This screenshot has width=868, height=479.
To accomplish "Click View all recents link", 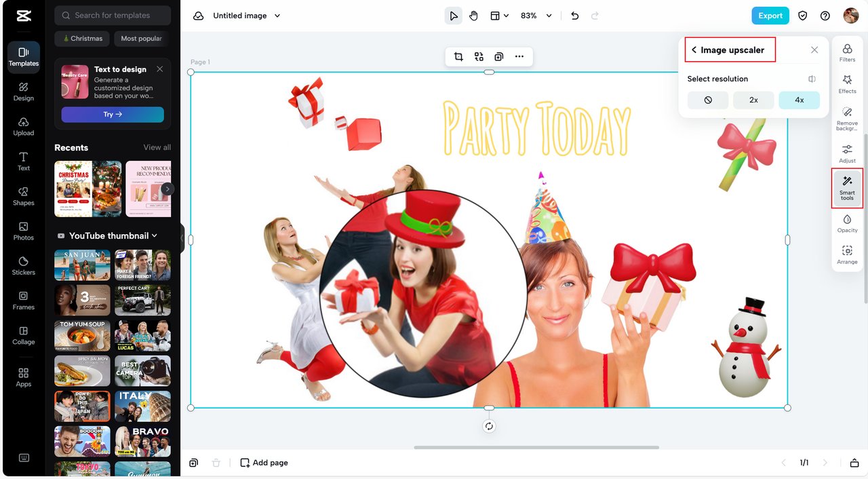I will [157, 147].
